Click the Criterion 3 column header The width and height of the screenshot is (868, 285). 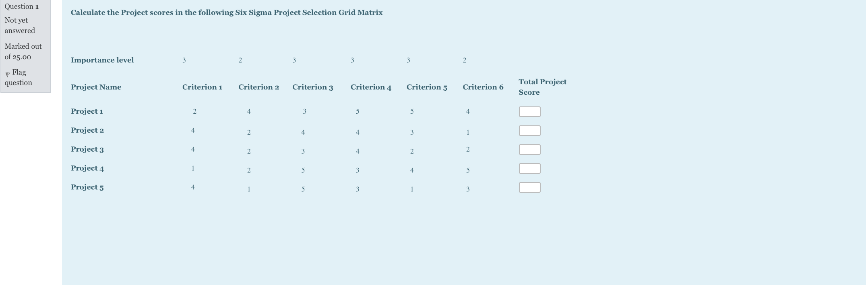313,87
